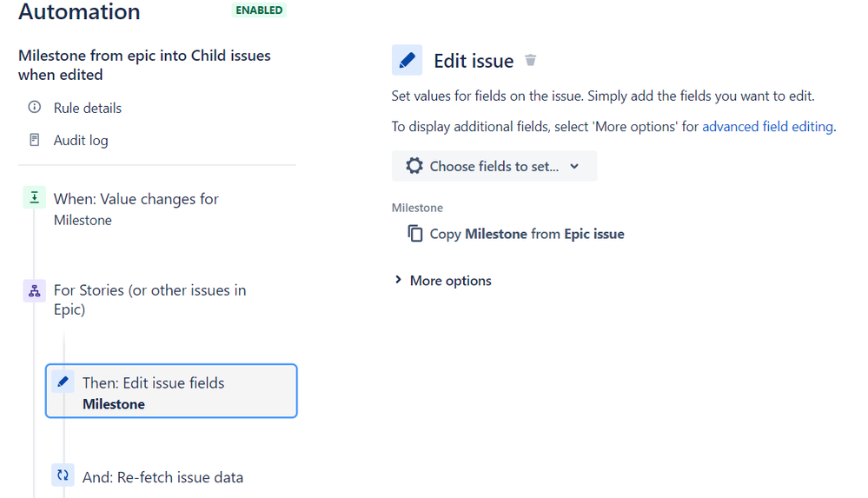Click bold Milestone under Edit issue fields
The height and width of the screenshot is (498, 868).
(x=114, y=404)
